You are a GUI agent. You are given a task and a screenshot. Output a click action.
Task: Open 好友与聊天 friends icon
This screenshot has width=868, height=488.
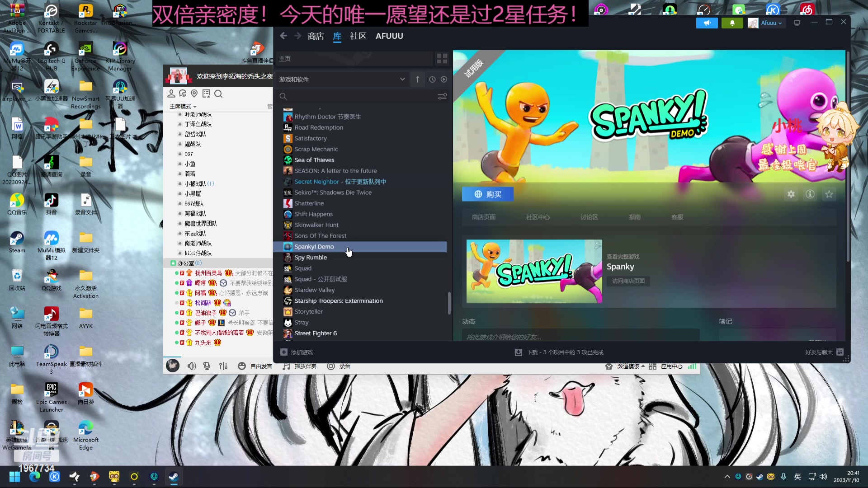pos(840,352)
